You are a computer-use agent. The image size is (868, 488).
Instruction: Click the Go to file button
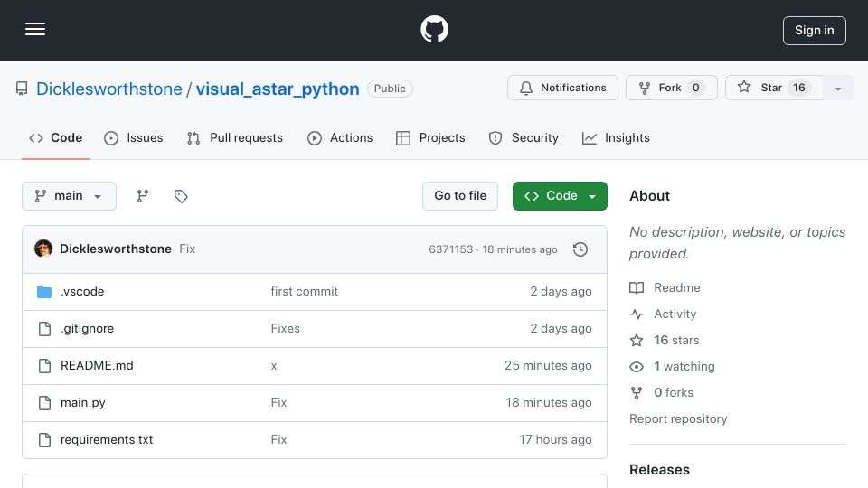pos(460,196)
